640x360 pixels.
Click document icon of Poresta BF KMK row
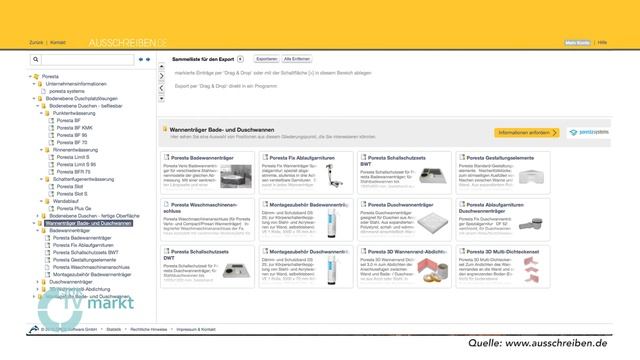point(51,128)
